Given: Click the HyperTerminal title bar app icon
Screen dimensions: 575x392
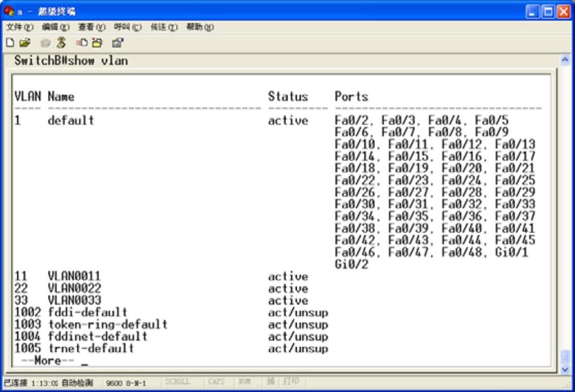Looking at the screenshot, I should pos(9,11).
